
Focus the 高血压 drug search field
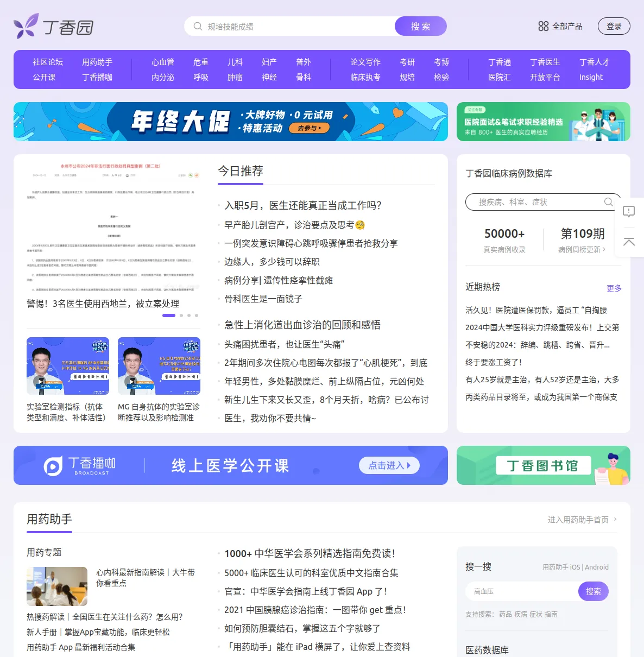click(522, 591)
